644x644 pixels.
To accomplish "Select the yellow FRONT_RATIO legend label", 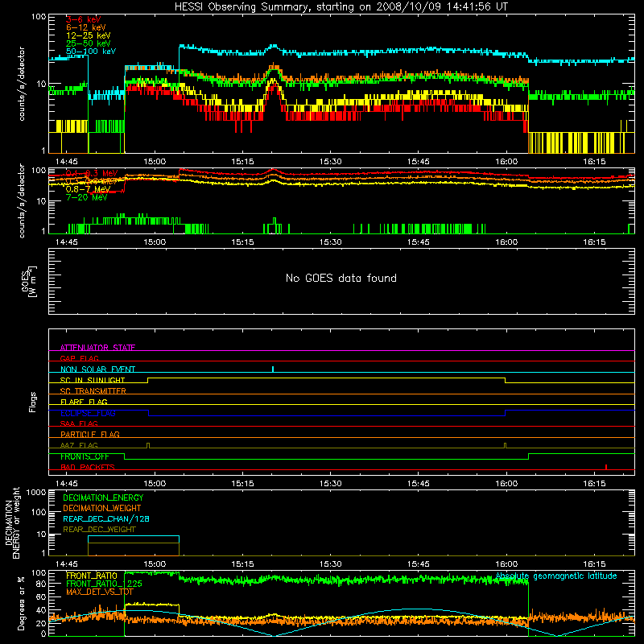I will 92,576.
